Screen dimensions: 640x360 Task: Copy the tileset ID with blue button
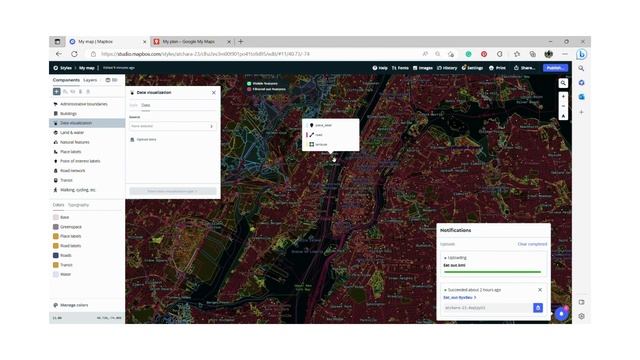(x=538, y=308)
